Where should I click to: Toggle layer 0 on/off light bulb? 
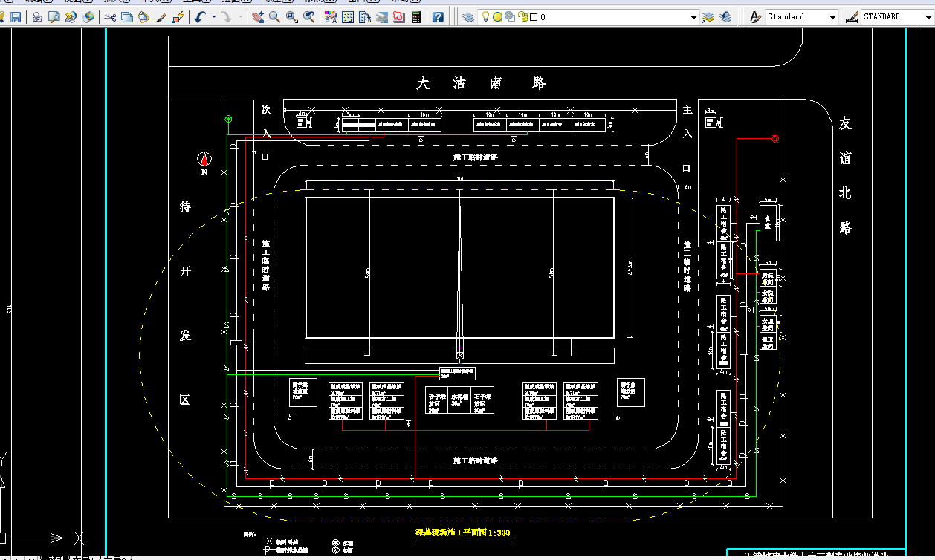[x=485, y=17]
